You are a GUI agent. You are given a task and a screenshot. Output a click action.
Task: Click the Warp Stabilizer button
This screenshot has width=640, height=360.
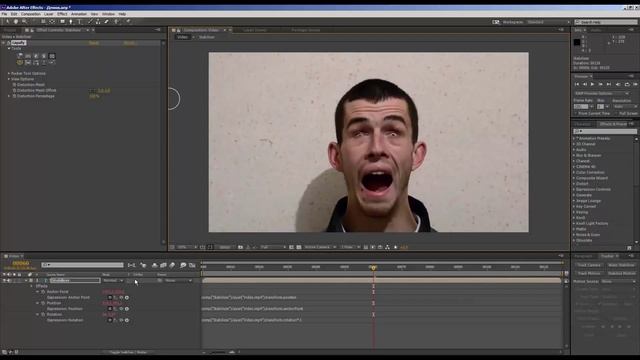[x=621, y=265]
